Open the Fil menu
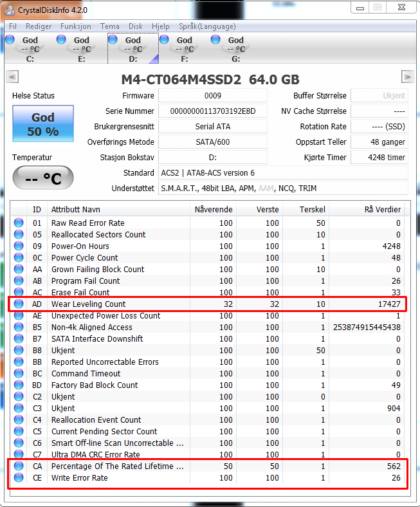Screen dimensions: 420x507 coord(13,26)
